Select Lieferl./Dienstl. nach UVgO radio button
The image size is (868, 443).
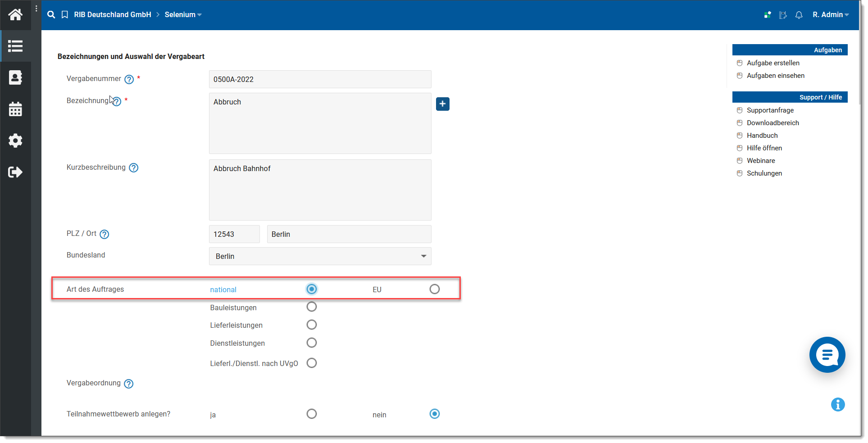click(312, 363)
